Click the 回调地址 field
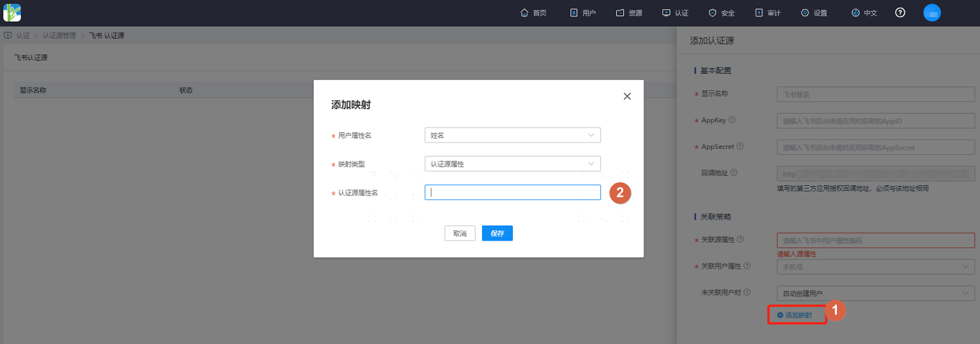Image resolution: width=980 pixels, height=344 pixels. (x=875, y=174)
